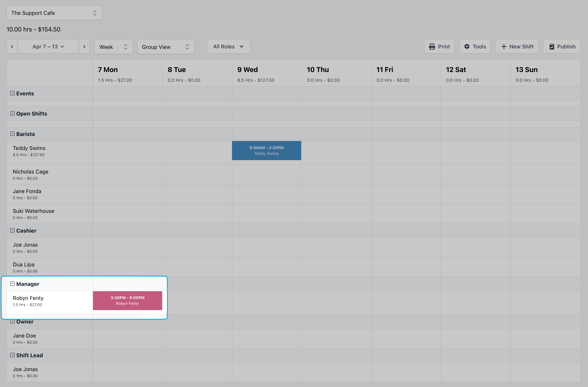Open the All Roles filter dropdown

coord(228,47)
